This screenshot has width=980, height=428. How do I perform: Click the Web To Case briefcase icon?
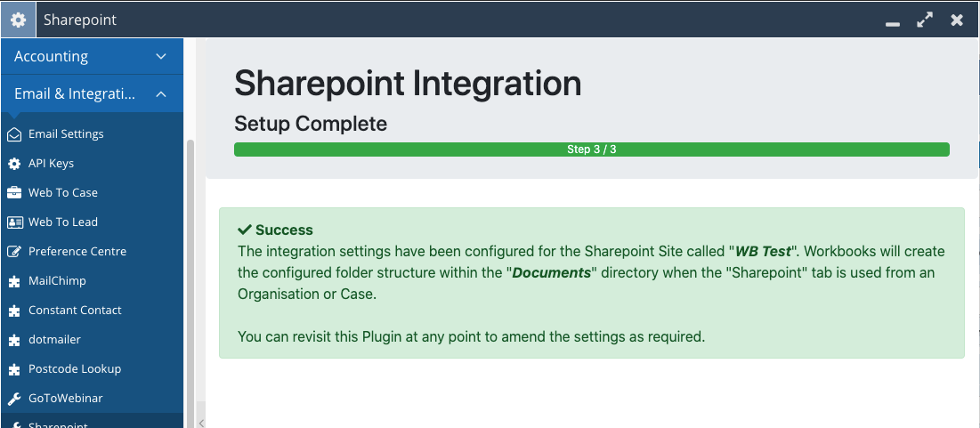click(13, 193)
